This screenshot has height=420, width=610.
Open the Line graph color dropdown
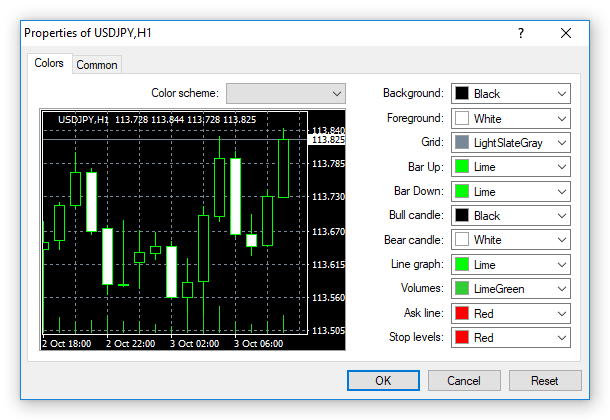[x=511, y=264]
